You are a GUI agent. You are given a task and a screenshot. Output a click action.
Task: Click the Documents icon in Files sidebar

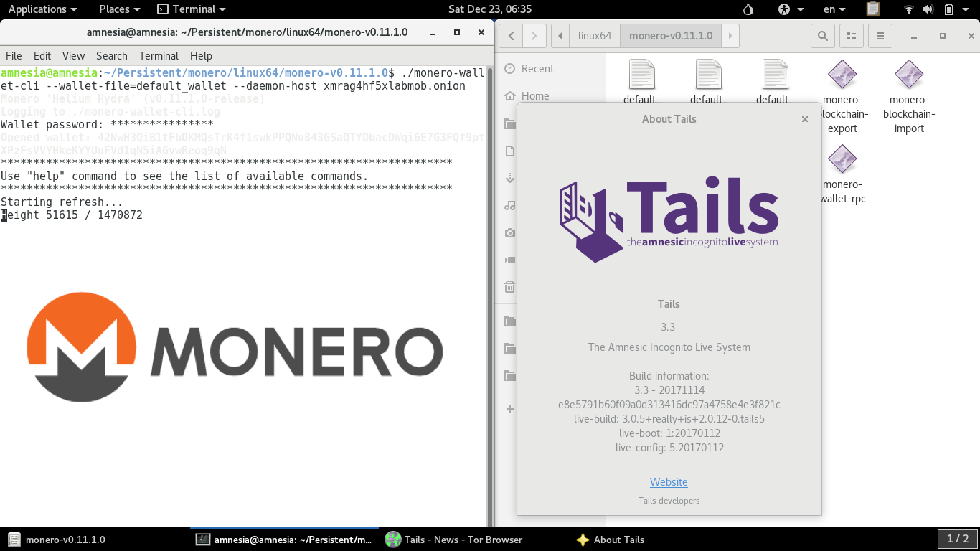coord(510,151)
